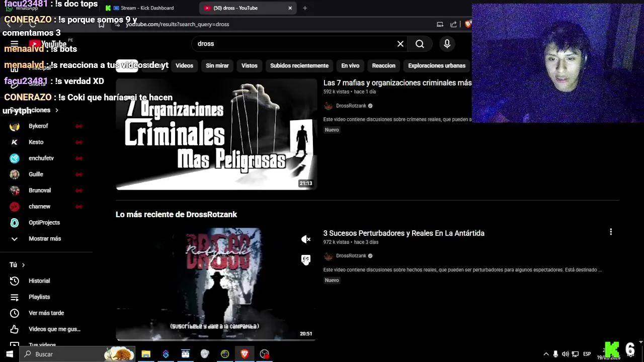The height and width of the screenshot is (362, 644).
Task: Switch to the Stream - Kick Dashboard tab
Action: click(x=148, y=8)
